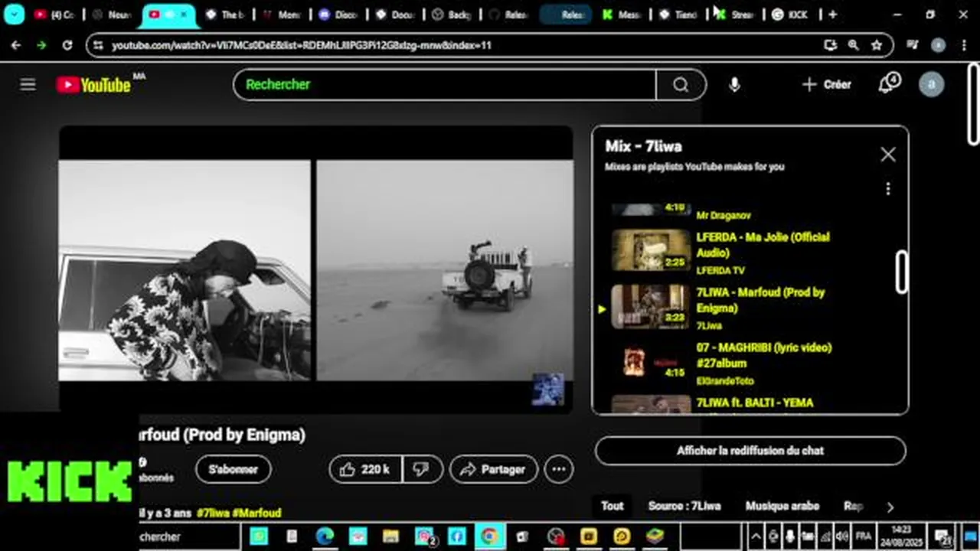Select 7LIWA - Marfoud thumbnail in mix
980x551 pixels.
(651, 306)
